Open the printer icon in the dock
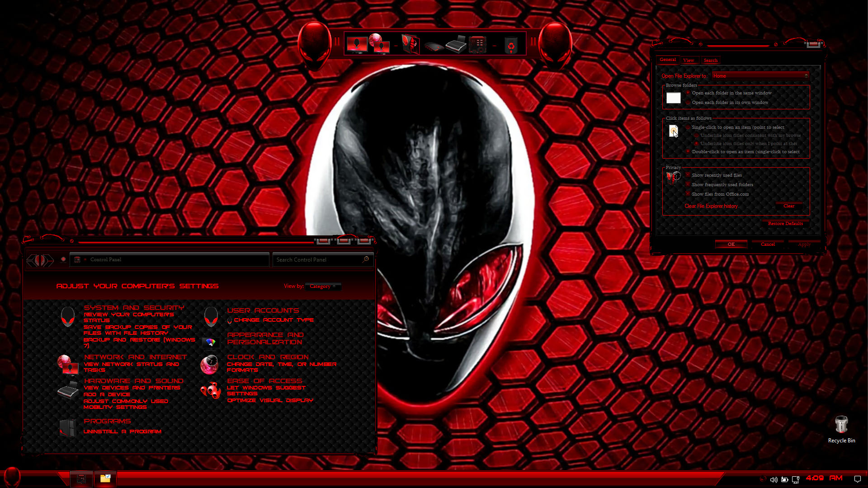 click(x=456, y=45)
